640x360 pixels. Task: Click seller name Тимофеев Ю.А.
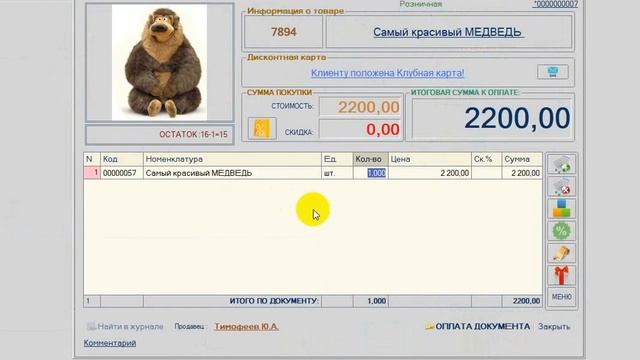click(x=247, y=327)
